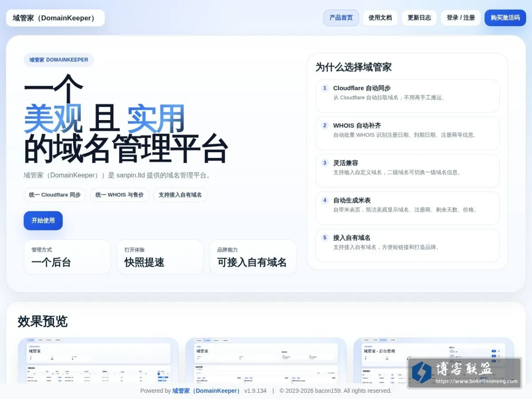Click text 自动批量 WHOIS 识别注册日期 description
This screenshot has width=532, height=399.
tap(406, 135)
